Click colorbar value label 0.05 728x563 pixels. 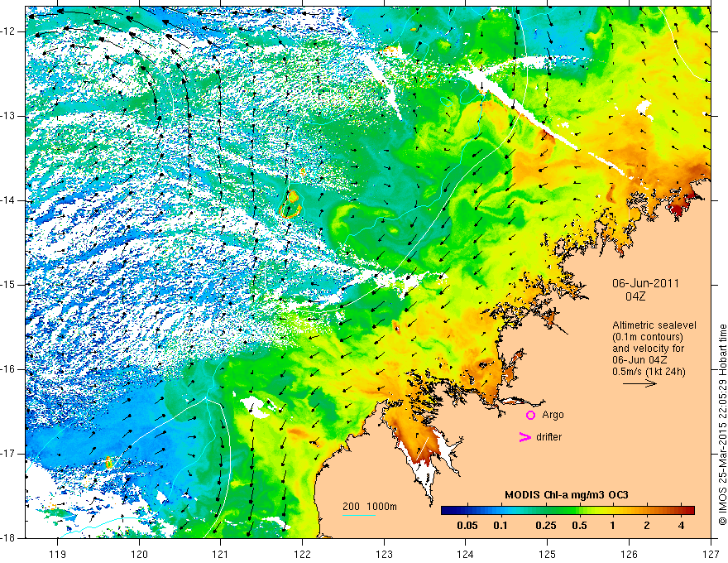pyautogui.click(x=467, y=526)
